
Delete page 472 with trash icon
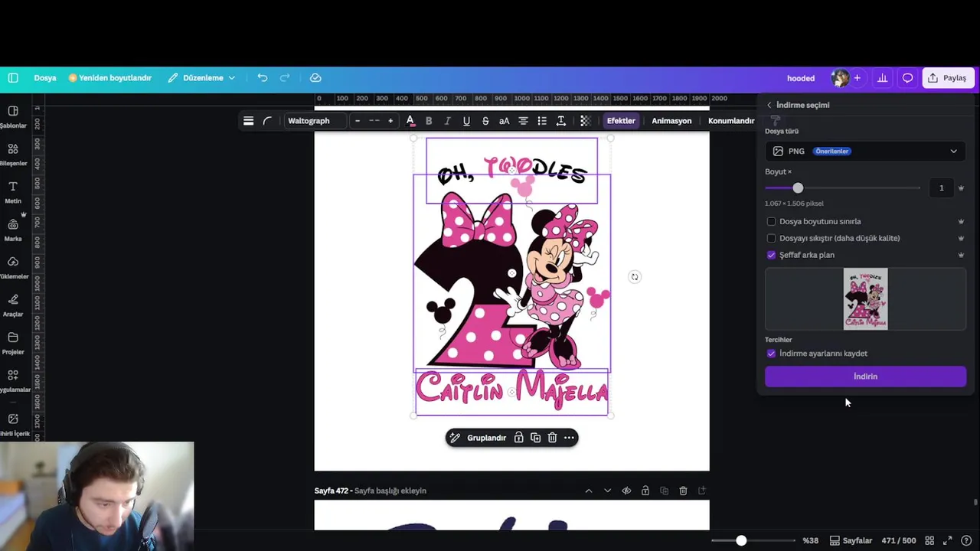coord(683,491)
